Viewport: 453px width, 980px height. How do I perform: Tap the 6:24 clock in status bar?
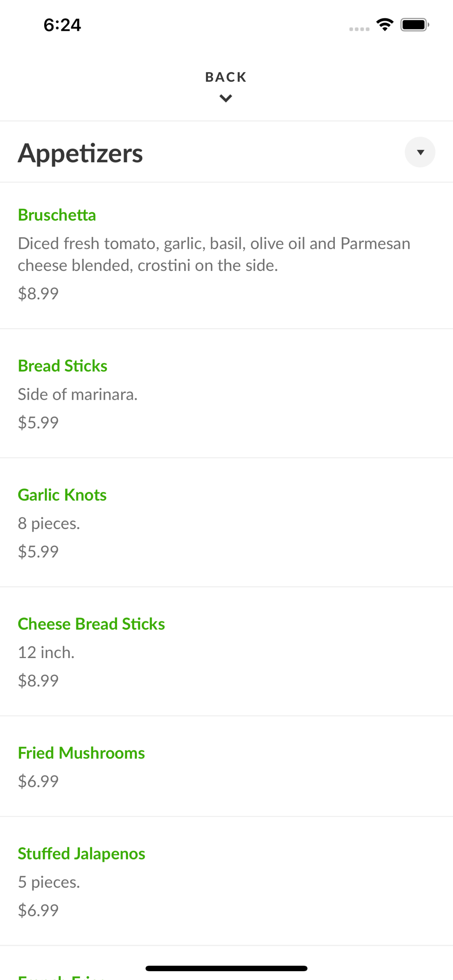click(x=62, y=25)
